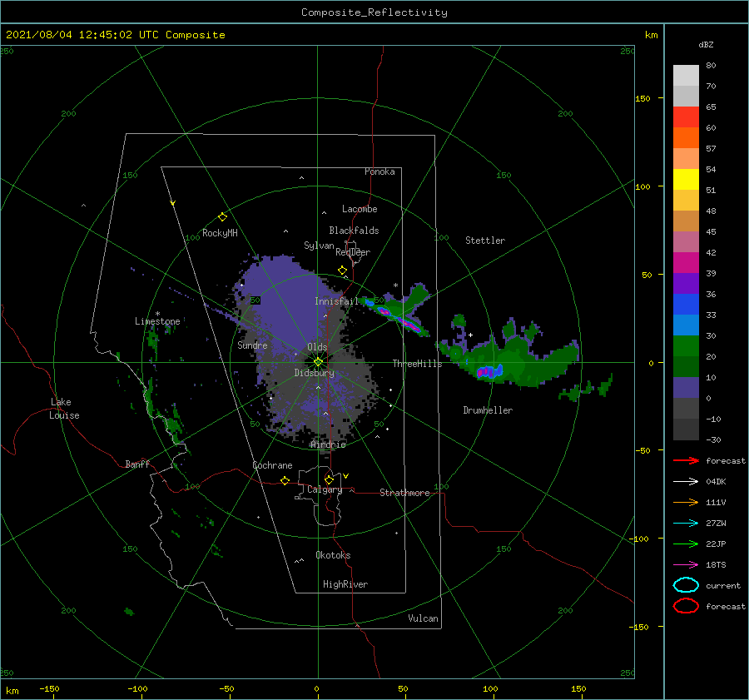Click the Stettler city label
The image size is (749, 700).
pos(485,241)
